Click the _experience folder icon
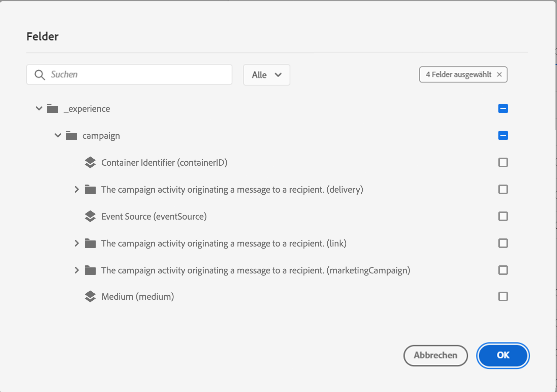This screenshot has width=557, height=392. tap(53, 109)
